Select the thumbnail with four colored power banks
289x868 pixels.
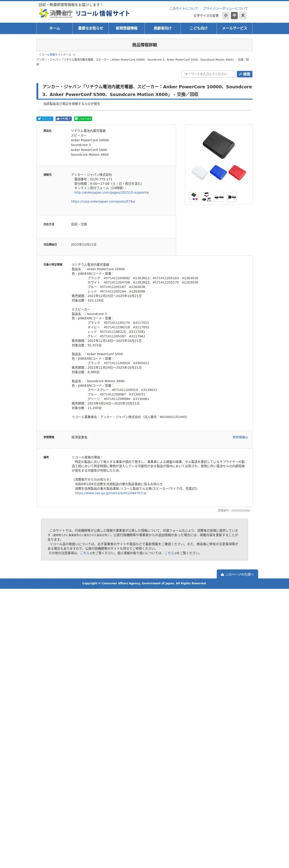click(194, 197)
